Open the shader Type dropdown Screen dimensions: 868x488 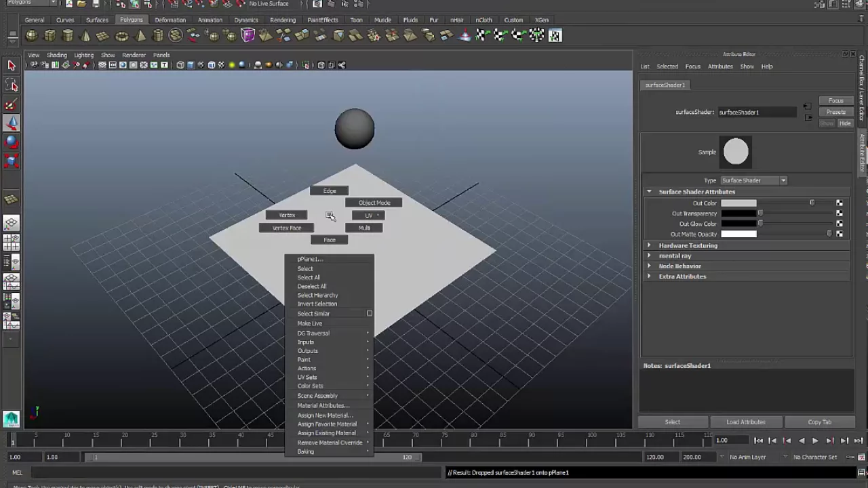[753, 180]
